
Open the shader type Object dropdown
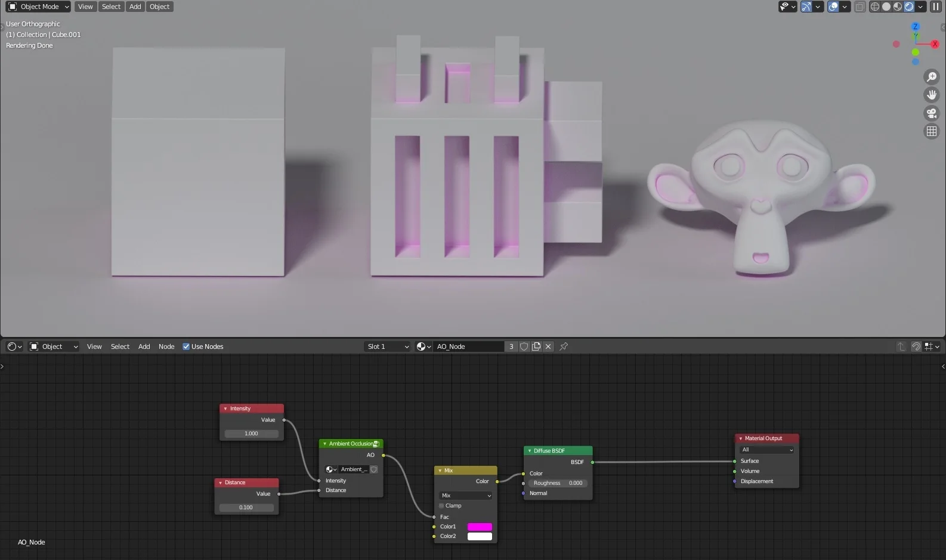(x=54, y=346)
